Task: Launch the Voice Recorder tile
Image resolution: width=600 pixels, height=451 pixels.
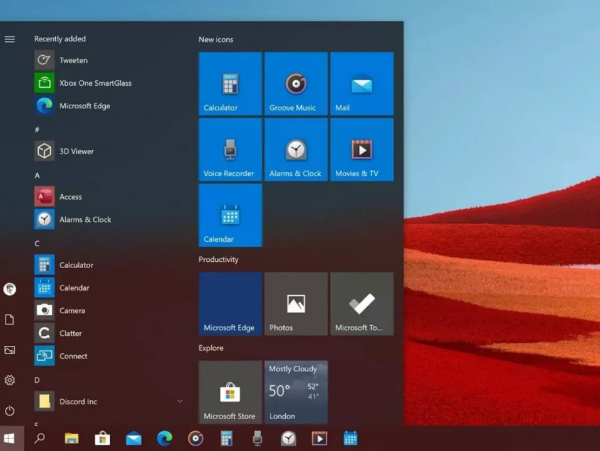Action: [230, 150]
